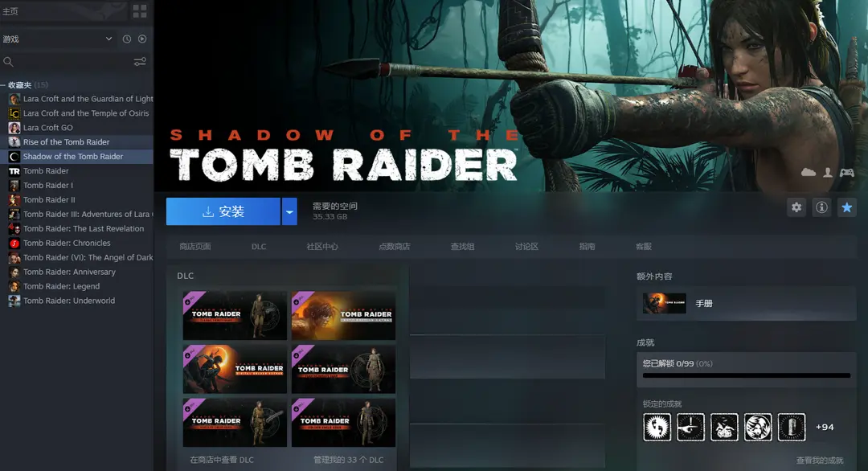Click the achievements progress bar
The height and width of the screenshot is (471, 868).
(x=746, y=375)
